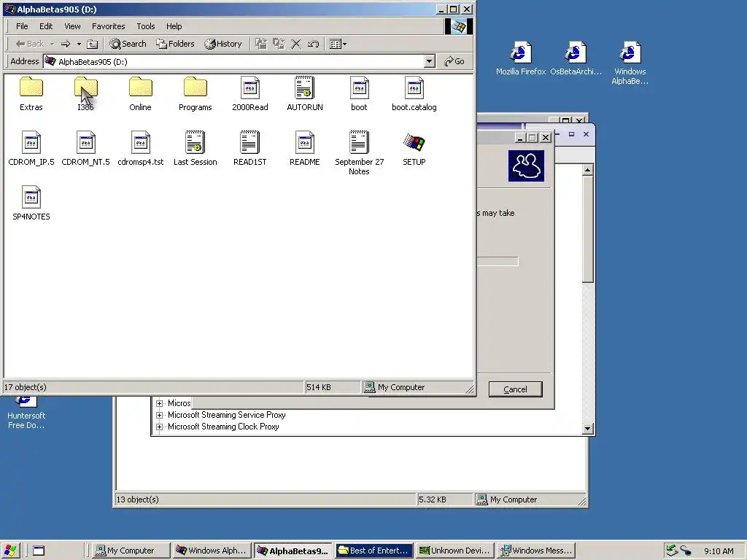747x560 pixels.
Task: Open the I386 folder
Action: tap(86, 93)
